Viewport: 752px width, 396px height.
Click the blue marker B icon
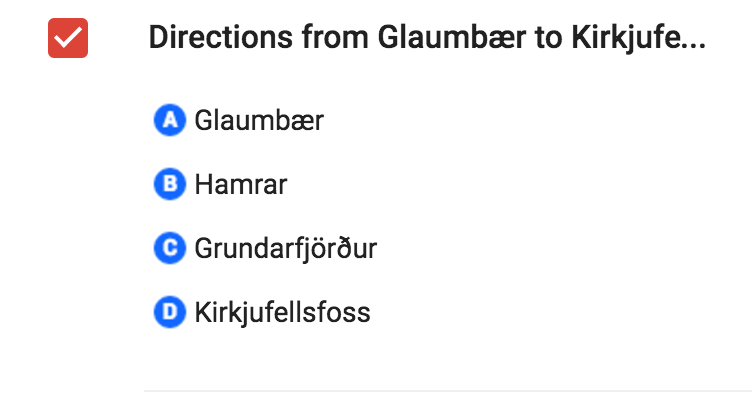pyautogui.click(x=170, y=184)
